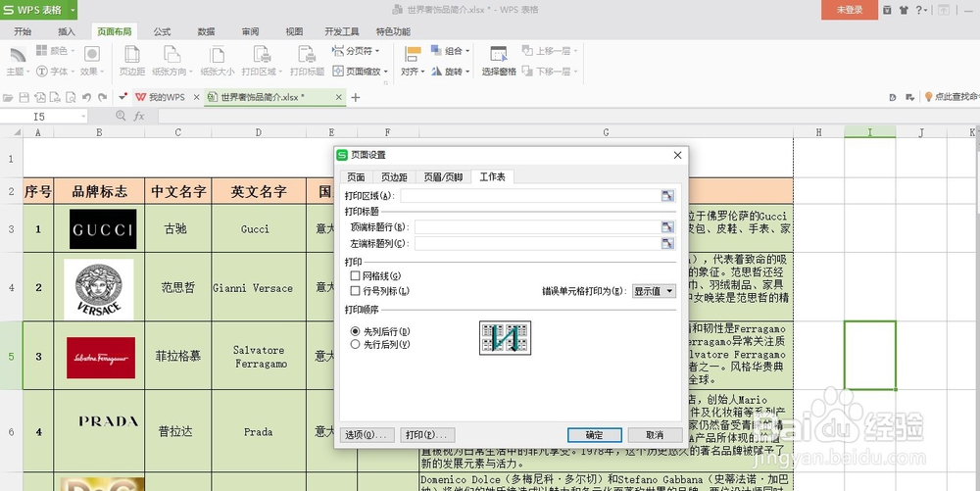Expand the 页面缩放 page scaling dropdown
This screenshot has width=980, height=491.
click(385, 72)
